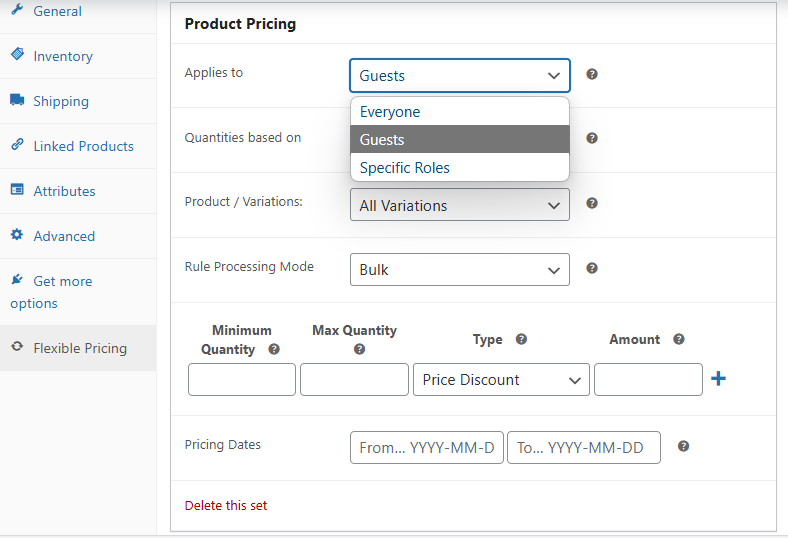Viewport: 788px width, 538px height.
Task: Click help icon next to Type column header
Action: (521, 340)
